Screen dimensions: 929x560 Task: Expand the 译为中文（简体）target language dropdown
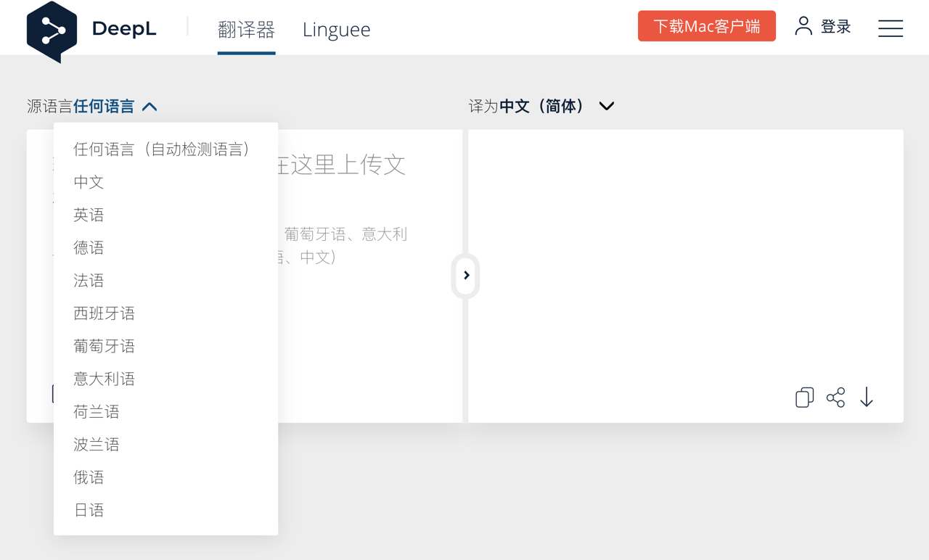pos(541,106)
